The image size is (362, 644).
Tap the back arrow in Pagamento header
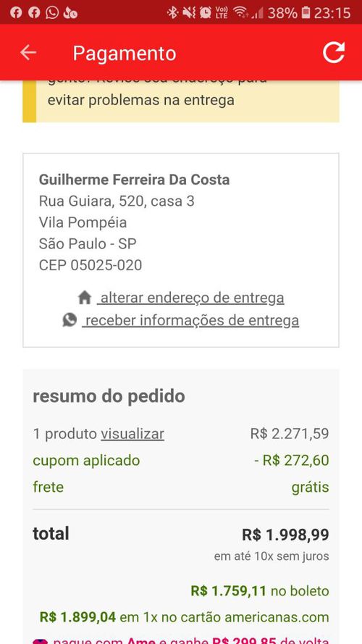click(28, 53)
